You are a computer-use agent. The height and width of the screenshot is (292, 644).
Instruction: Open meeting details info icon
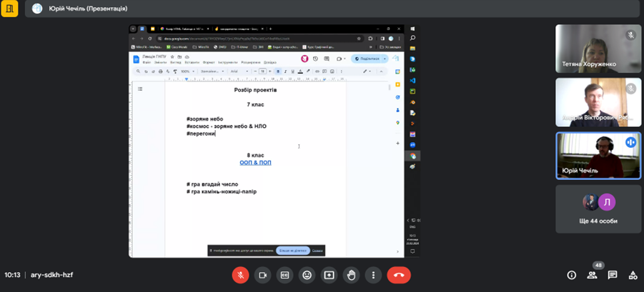pyautogui.click(x=571, y=275)
